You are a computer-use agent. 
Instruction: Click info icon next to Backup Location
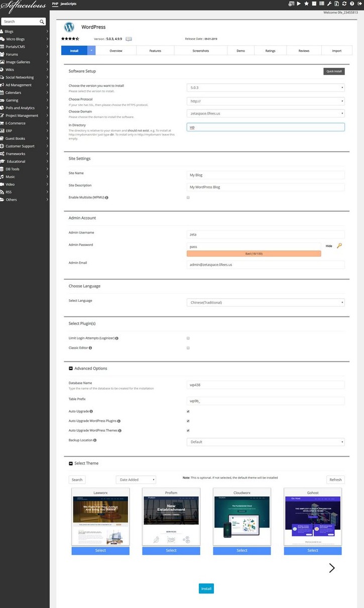[x=95, y=440]
